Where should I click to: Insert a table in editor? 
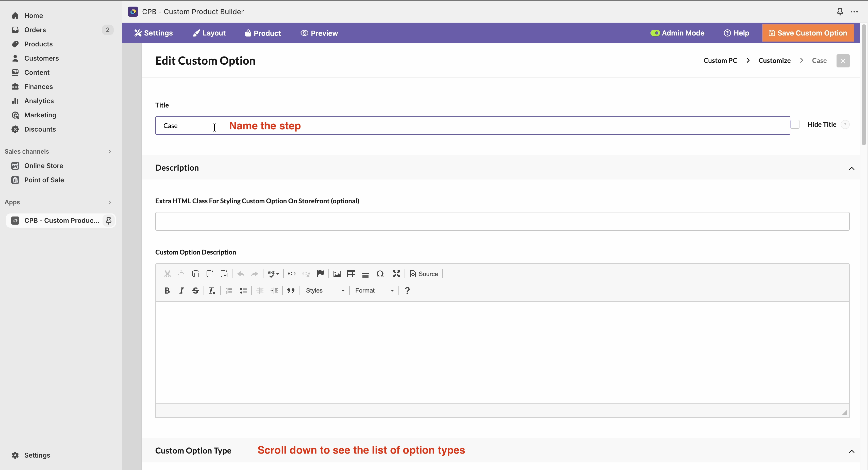coord(351,274)
